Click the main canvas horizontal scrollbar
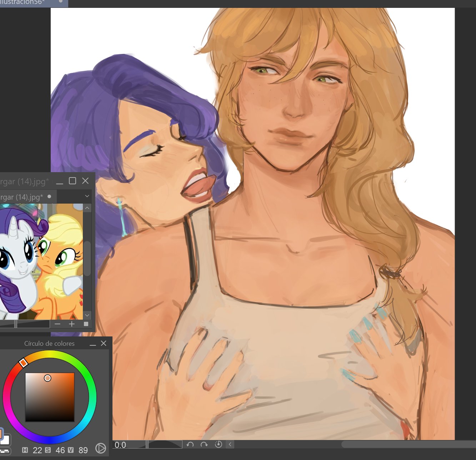The image size is (476, 460). pyautogui.click(x=409, y=444)
